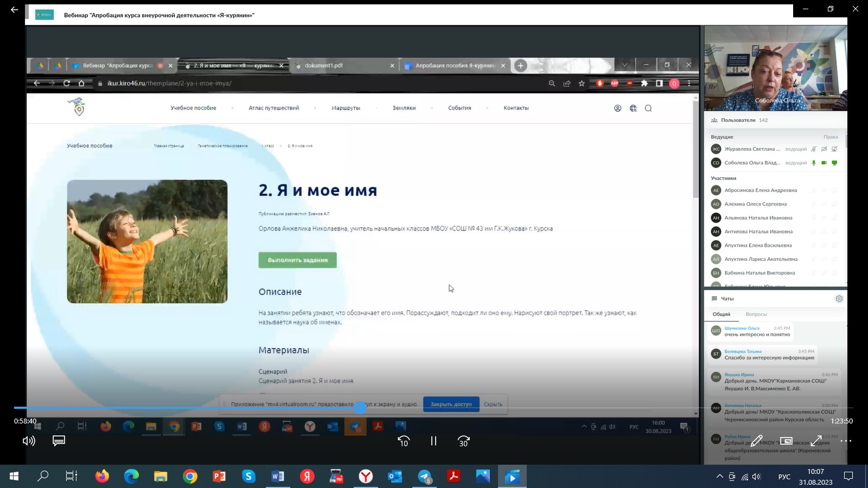
Task: Open File Explorer from the Windows taskbar
Action: click(x=161, y=476)
